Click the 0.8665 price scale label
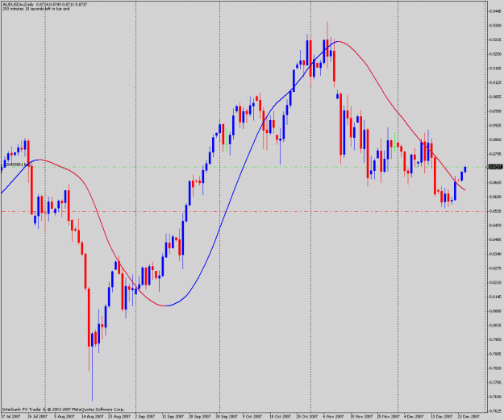The width and height of the screenshot is (504, 420). point(495,182)
